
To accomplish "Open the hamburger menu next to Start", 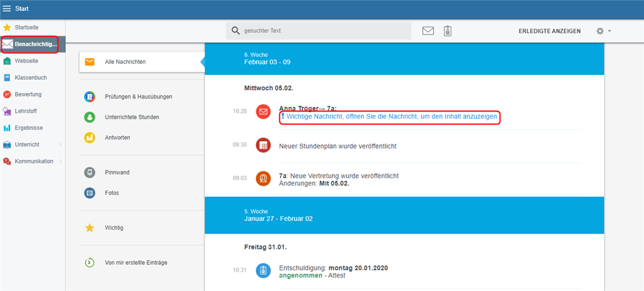I will [x=7, y=9].
